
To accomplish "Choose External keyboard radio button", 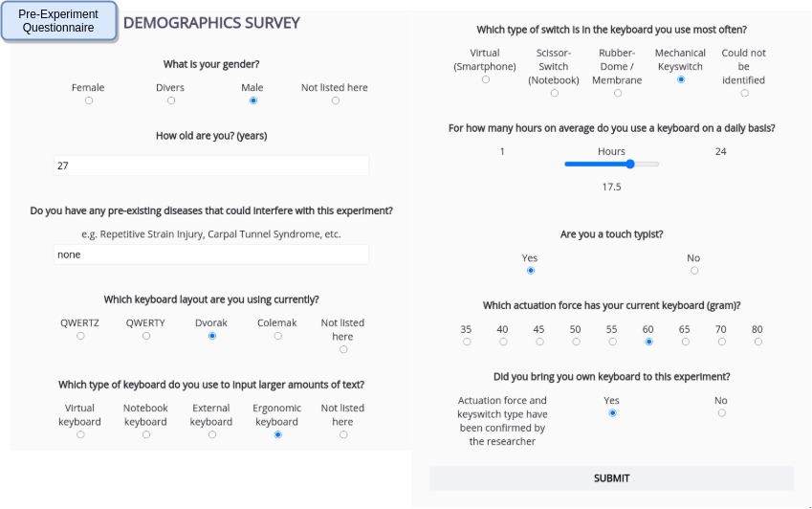I will tap(212, 434).
